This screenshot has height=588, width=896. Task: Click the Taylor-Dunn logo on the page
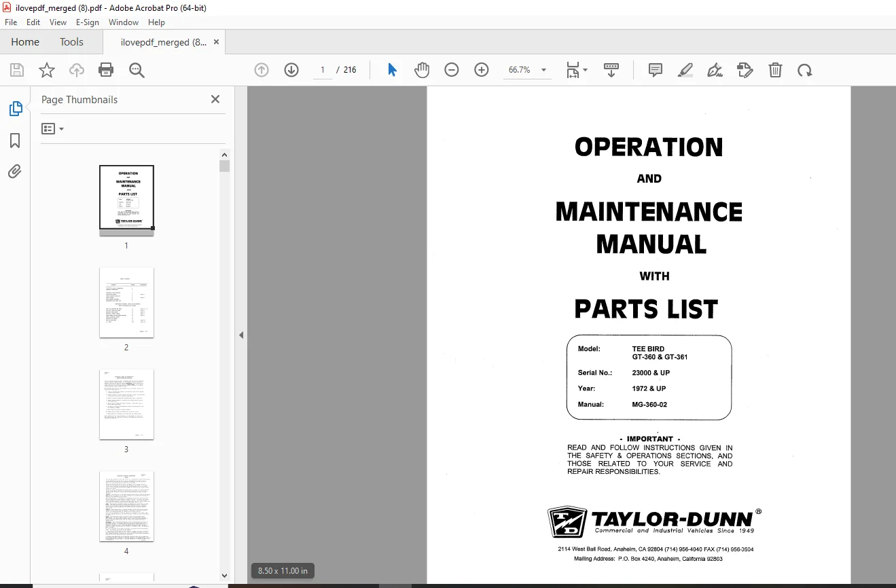[654, 521]
